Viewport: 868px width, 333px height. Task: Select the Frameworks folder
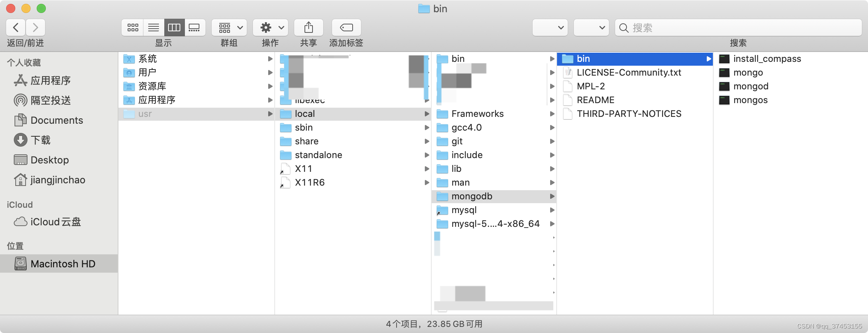pos(494,114)
